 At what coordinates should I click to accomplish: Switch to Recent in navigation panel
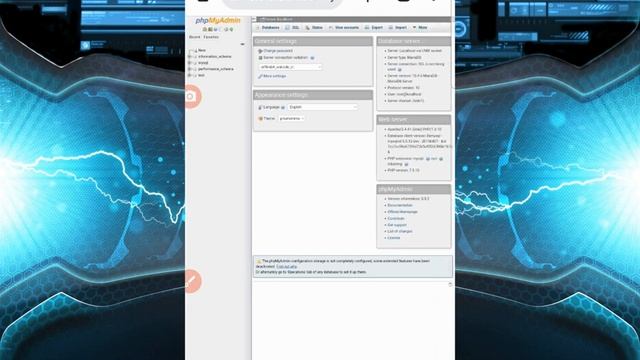pyautogui.click(x=195, y=37)
